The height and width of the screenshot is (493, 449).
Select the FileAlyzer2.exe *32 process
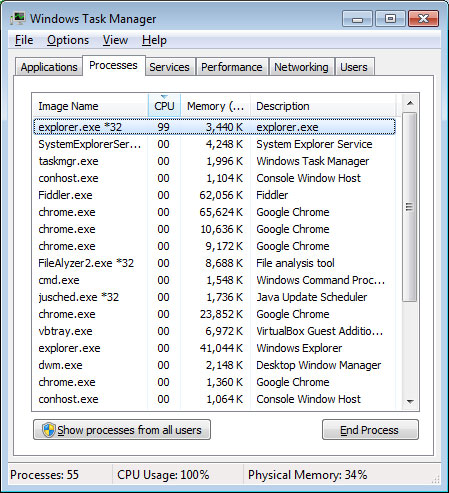click(214, 263)
